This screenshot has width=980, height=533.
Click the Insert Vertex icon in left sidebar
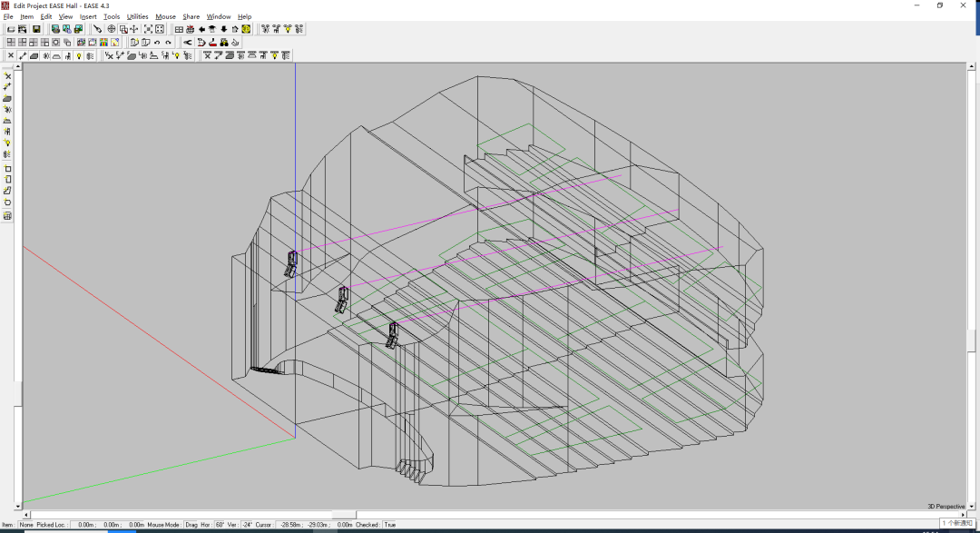[7, 75]
